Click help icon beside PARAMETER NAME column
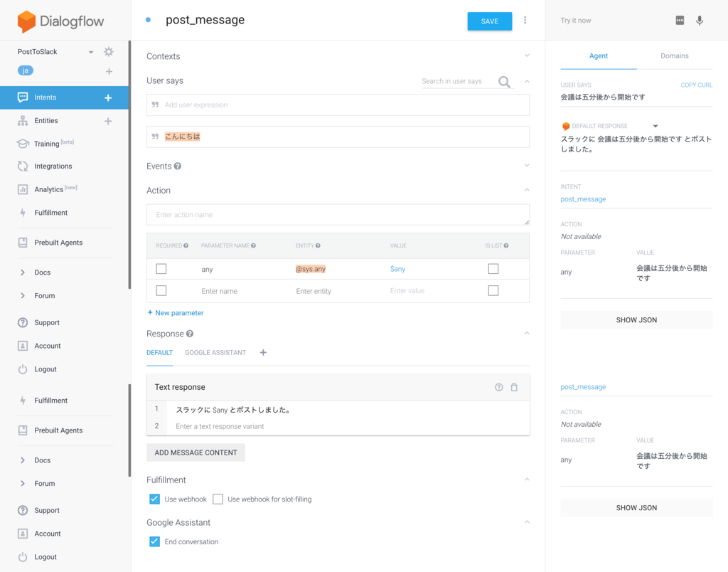This screenshot has width=728, height=572. pyautogui.click(x=254, y=245)
